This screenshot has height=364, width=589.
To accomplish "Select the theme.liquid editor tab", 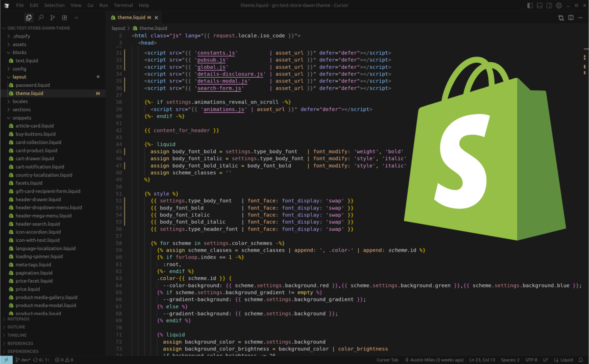I will pos(134,18).
